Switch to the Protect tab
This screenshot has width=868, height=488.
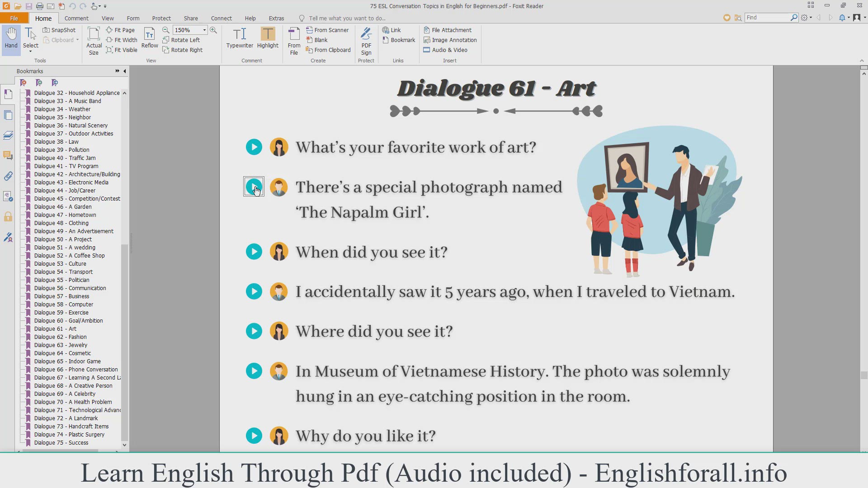click(161, 18)
